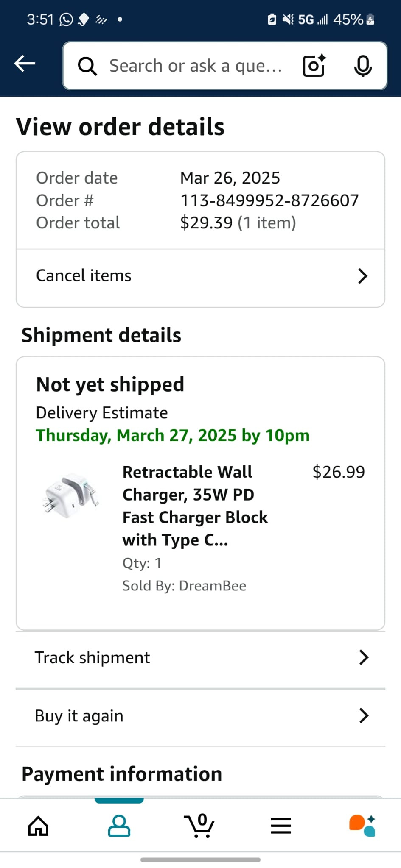This screenshot has width=401, height=868.
Task: Go to Home tab in bottom bar
Action: click(38, 826)
